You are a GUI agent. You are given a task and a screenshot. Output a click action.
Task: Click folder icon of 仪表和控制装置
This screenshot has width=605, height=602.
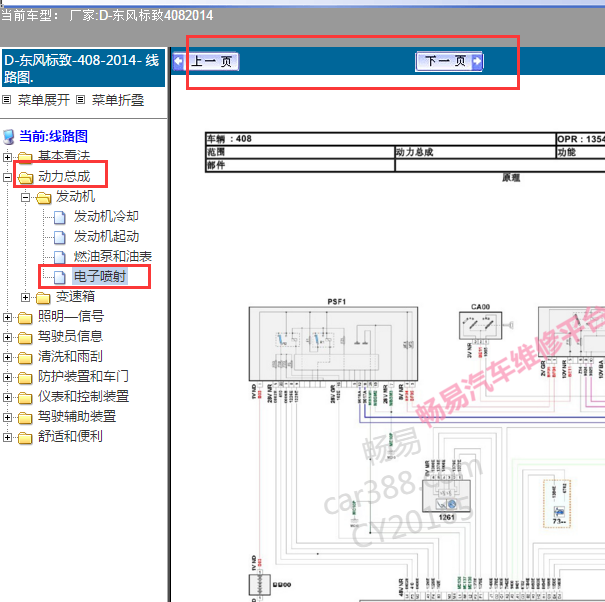pyautogui.click(x=25, y=398)
